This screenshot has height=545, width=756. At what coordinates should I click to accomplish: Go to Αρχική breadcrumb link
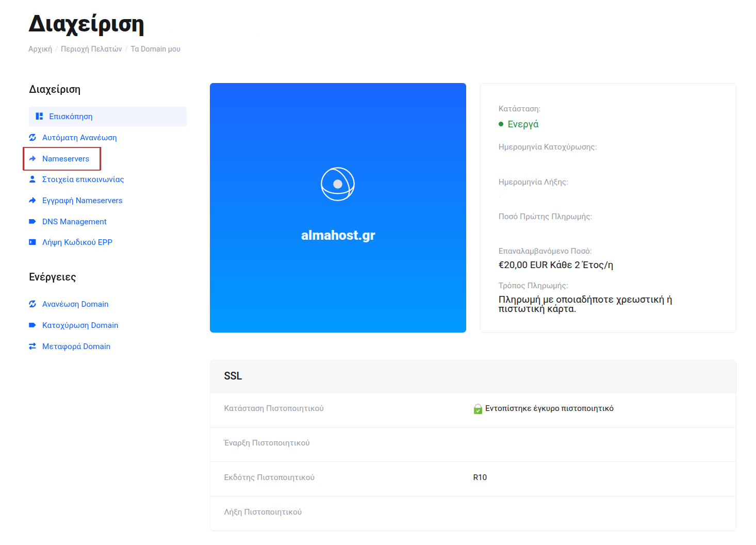tap(40, 49)
